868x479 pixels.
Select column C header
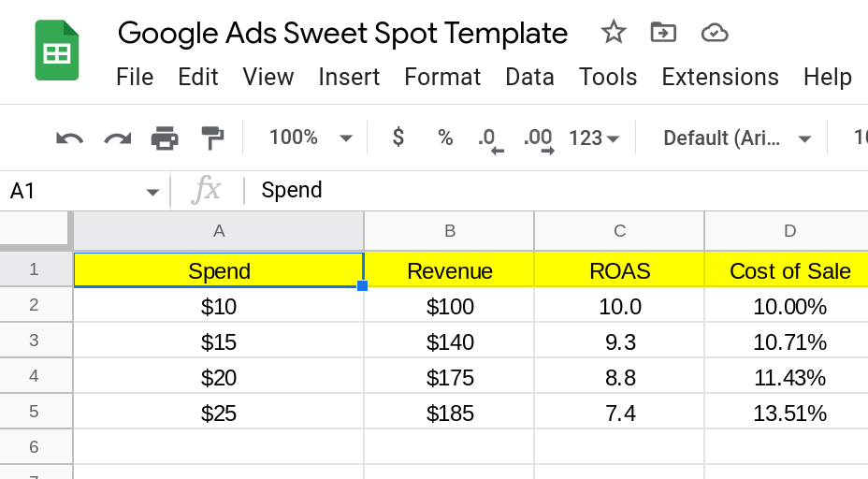pyautogui.click(x=619, y=231)
